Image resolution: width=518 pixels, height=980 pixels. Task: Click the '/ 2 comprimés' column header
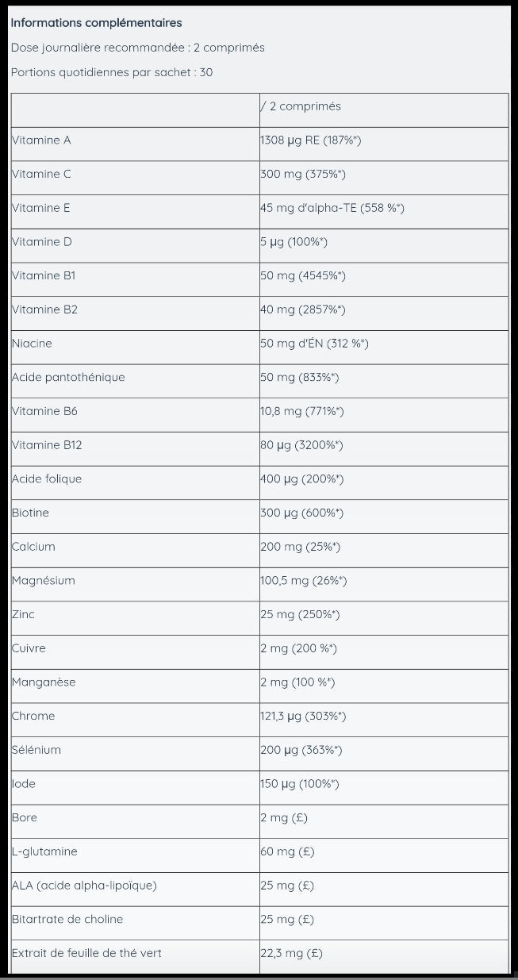pyautogui.click(x=301, y=106)
